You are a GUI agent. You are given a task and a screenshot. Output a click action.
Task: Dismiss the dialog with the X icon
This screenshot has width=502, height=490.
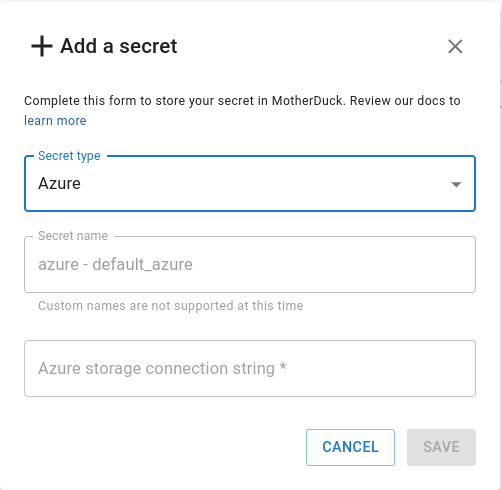tap(455, 46)
